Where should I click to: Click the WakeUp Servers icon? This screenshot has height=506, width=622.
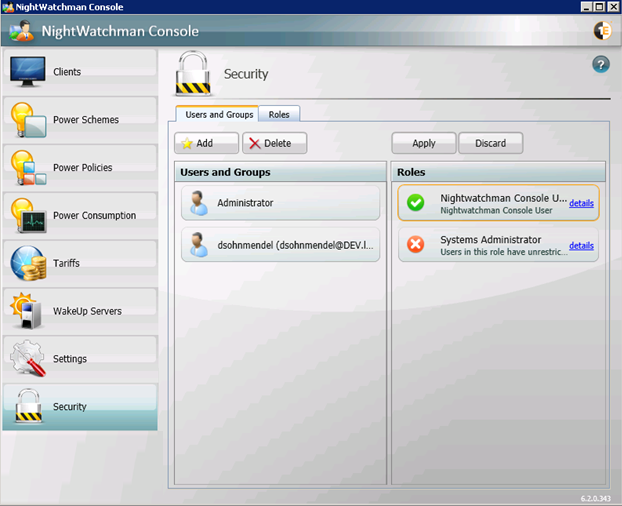click(28, 311)
